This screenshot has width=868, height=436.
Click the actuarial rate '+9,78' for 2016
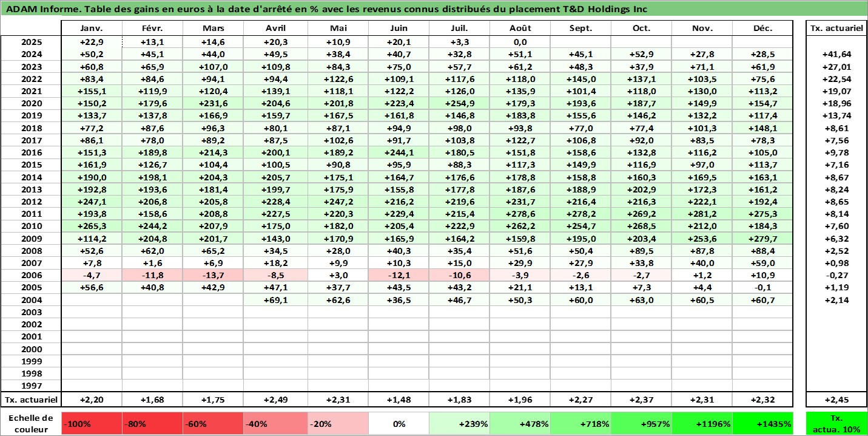836,152
